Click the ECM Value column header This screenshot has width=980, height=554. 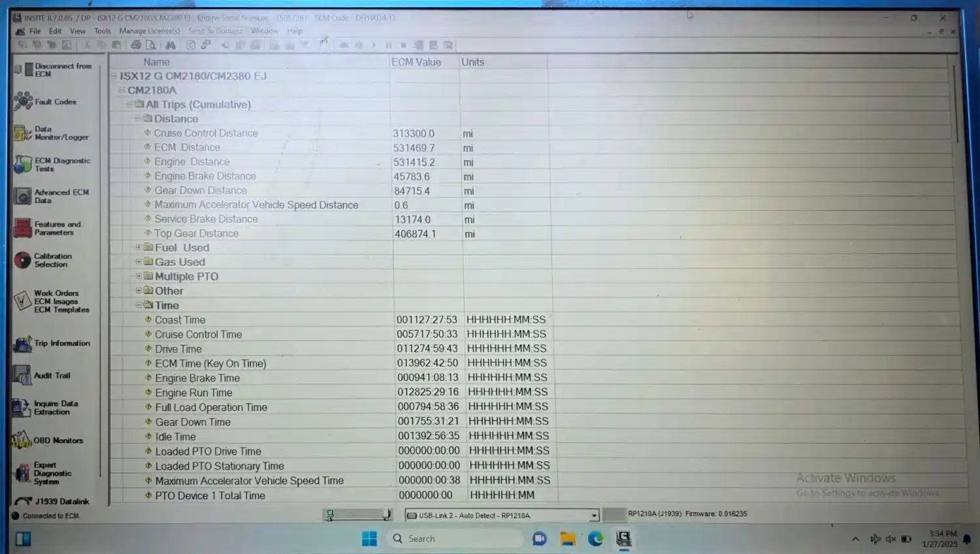point(417,62)
